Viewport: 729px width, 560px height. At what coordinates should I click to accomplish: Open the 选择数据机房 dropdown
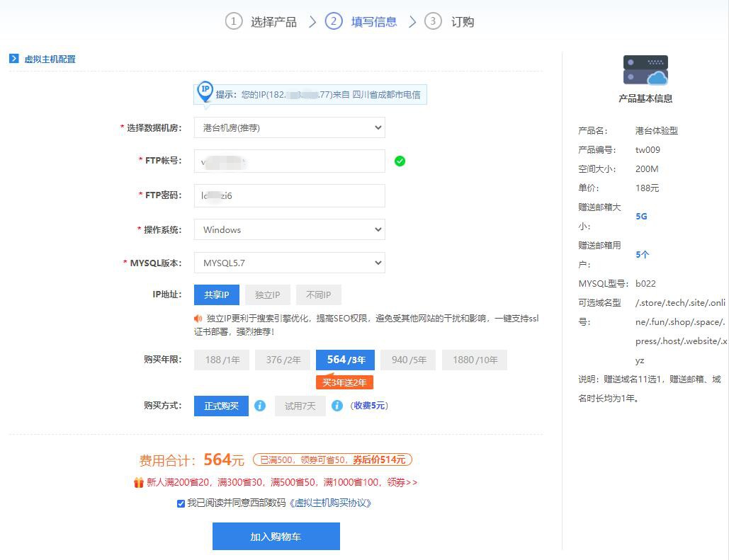point(289,127)
